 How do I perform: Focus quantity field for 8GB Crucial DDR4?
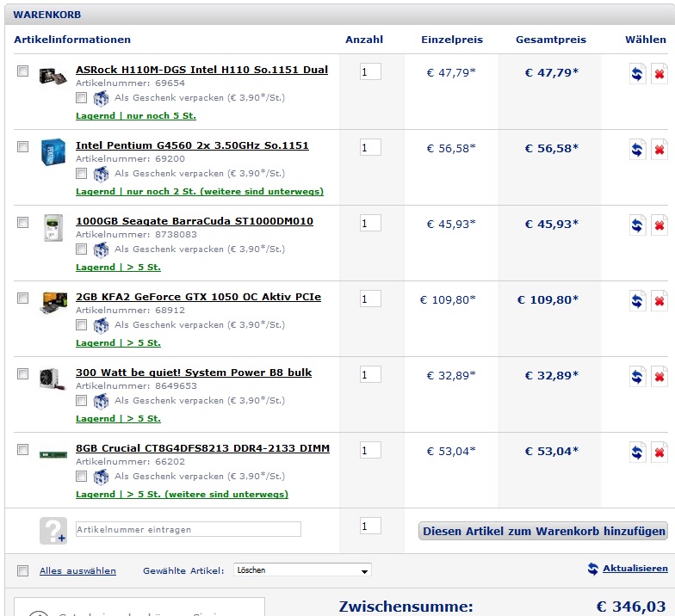click(x=370, y=451)
